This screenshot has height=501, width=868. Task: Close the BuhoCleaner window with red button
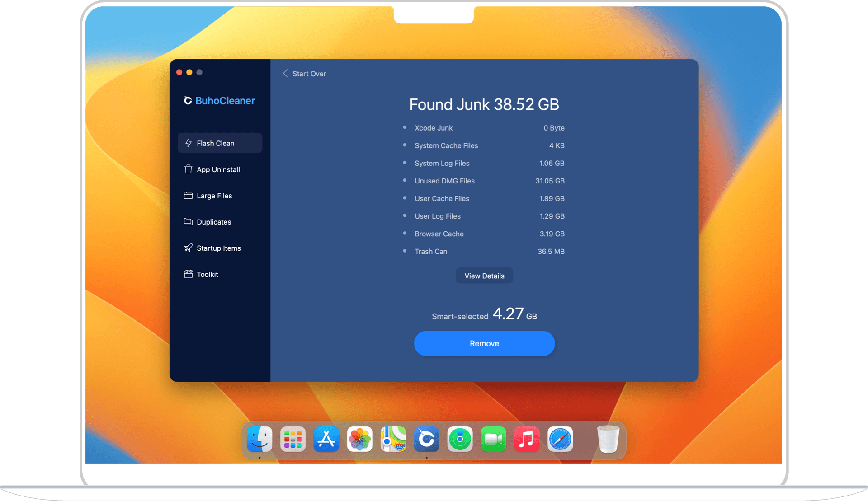pyautogui.click(x=179, y=72)
